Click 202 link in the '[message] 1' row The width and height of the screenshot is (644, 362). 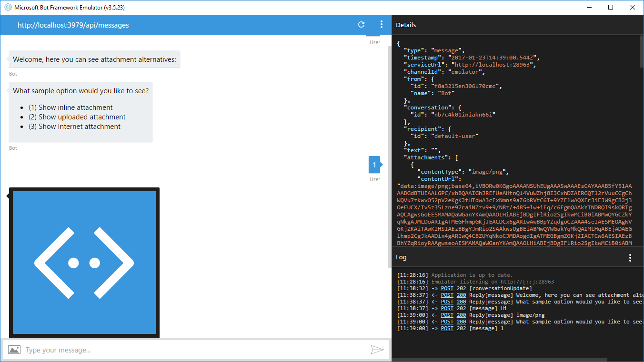tap(461, 328)
